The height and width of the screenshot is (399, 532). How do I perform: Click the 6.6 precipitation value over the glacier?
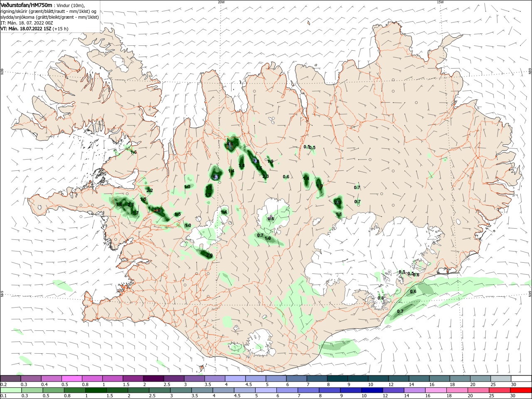[x=271, y=219]
